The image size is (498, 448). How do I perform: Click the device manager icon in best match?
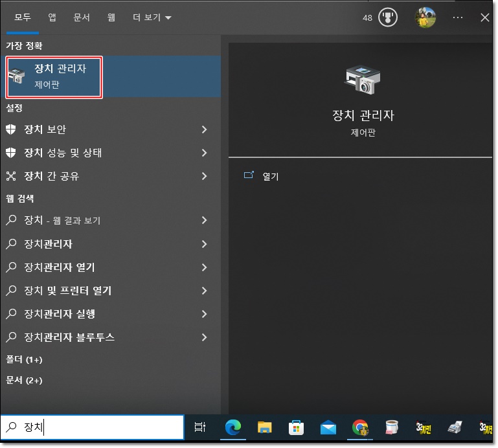17,76
